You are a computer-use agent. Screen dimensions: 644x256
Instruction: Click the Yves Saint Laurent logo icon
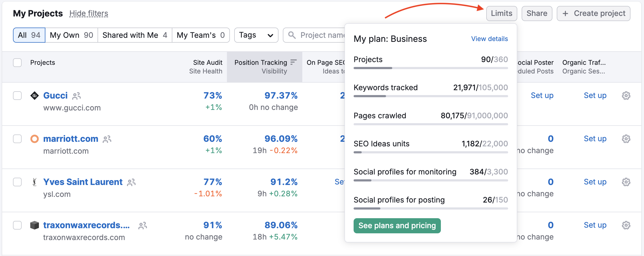tap(35, 182)
